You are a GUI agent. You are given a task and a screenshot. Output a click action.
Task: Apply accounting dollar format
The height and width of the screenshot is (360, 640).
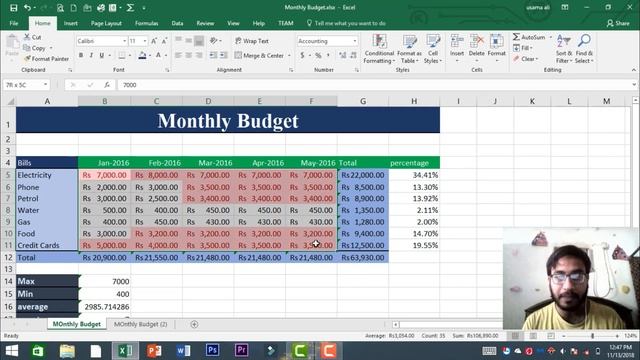click(302, 55)
